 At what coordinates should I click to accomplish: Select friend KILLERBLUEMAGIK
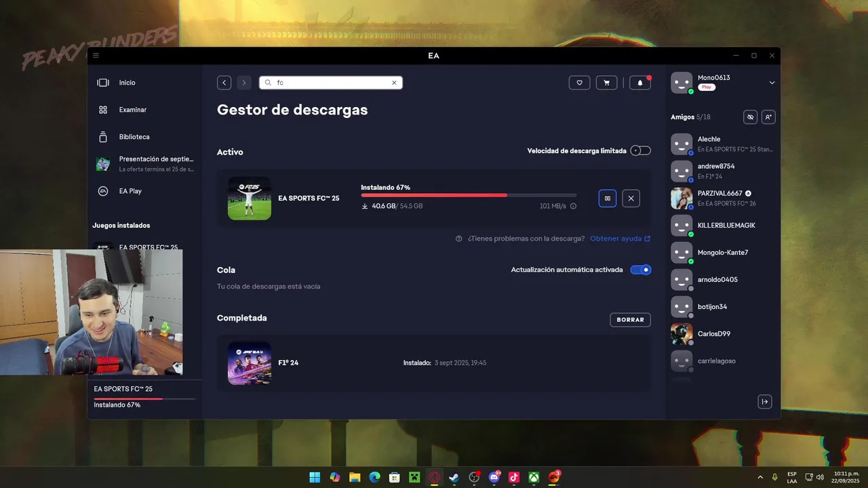(724, 225)
